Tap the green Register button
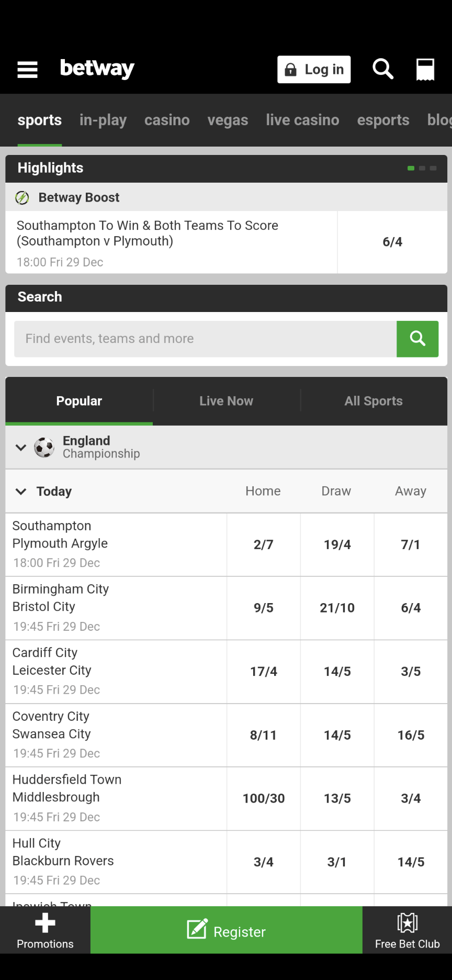This screenshot has height=980, width=452. [x=226, y=930]
